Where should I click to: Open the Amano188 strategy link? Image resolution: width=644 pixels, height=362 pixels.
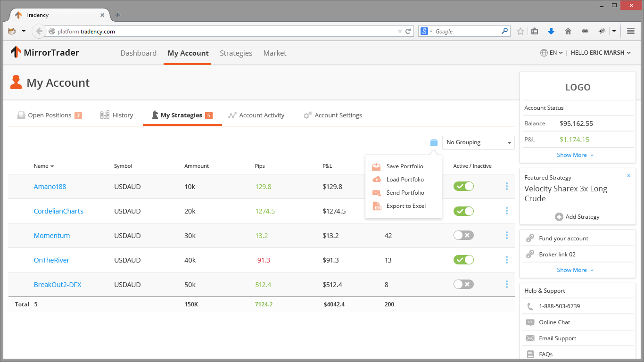pyautogui.click(x=50, y=187)
